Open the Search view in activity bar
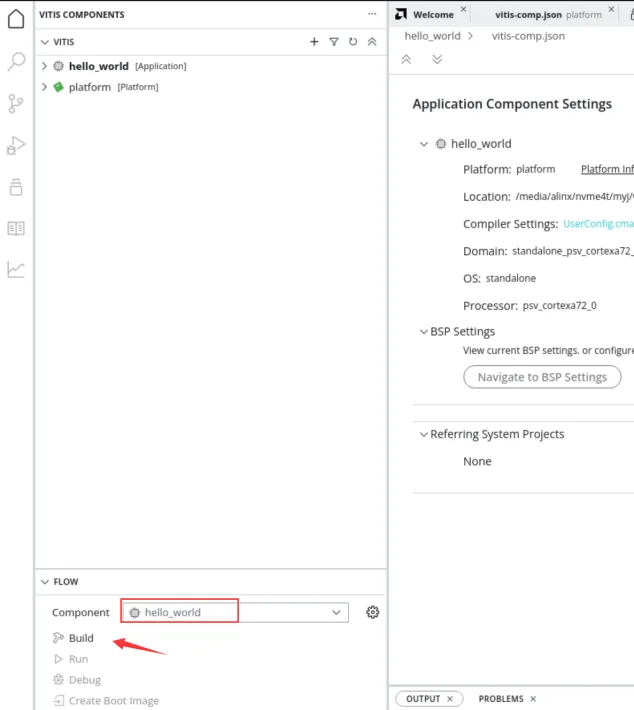634x710 pixels. 16,62
